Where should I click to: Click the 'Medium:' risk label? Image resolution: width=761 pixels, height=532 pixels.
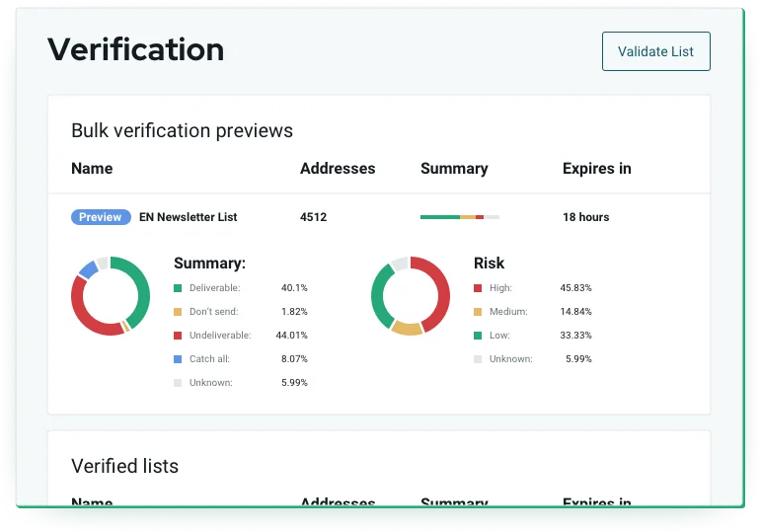tap(508, 312)
